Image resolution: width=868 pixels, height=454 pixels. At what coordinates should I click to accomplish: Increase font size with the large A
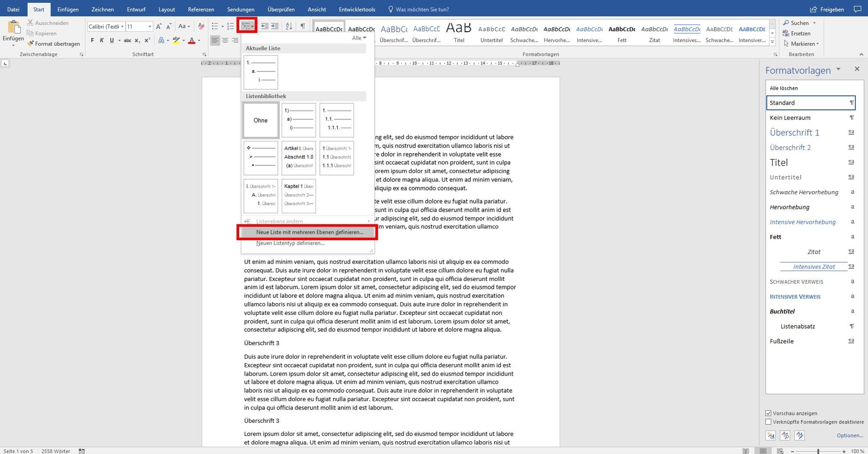pyautogui.click(x=159, y=26)
